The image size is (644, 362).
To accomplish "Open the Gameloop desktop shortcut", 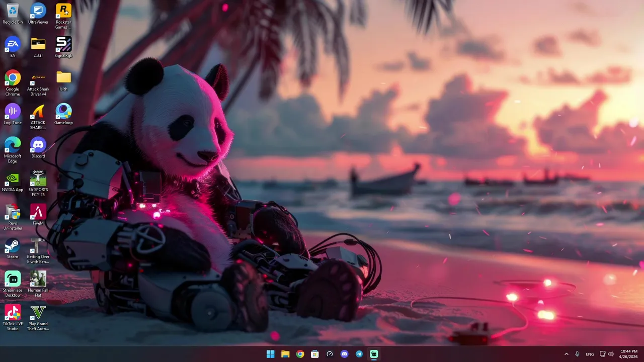I will [63, 114].
